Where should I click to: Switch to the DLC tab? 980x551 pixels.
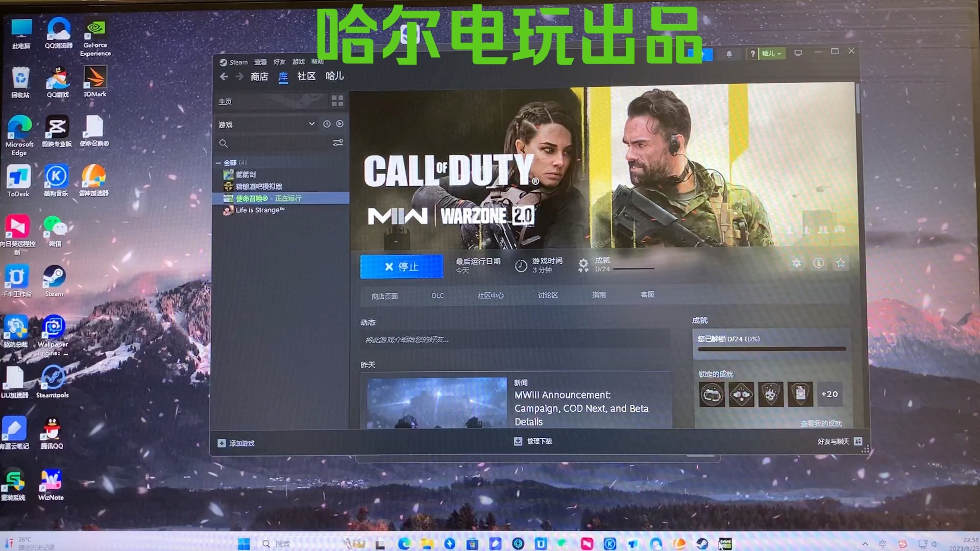[x=437, y=295]
